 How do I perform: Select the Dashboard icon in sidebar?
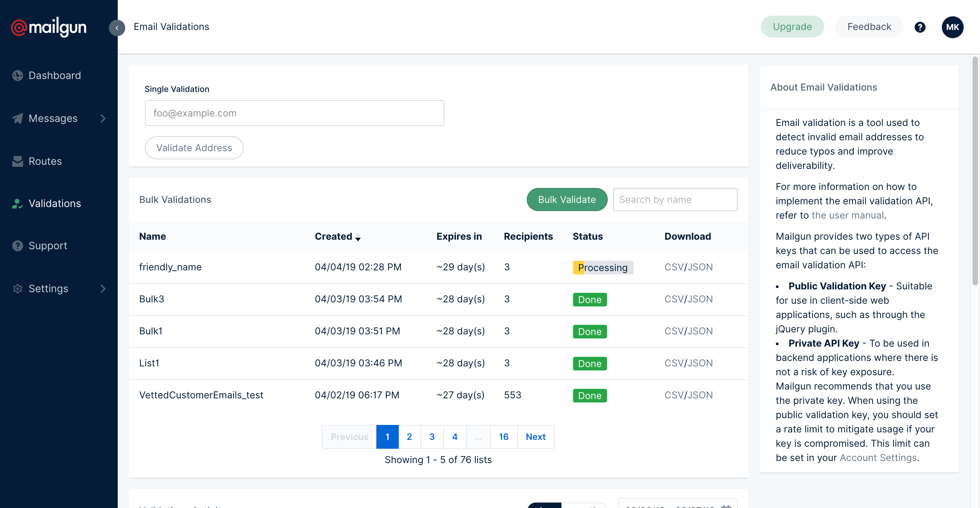pyautogui.click(x=17, y=75)
